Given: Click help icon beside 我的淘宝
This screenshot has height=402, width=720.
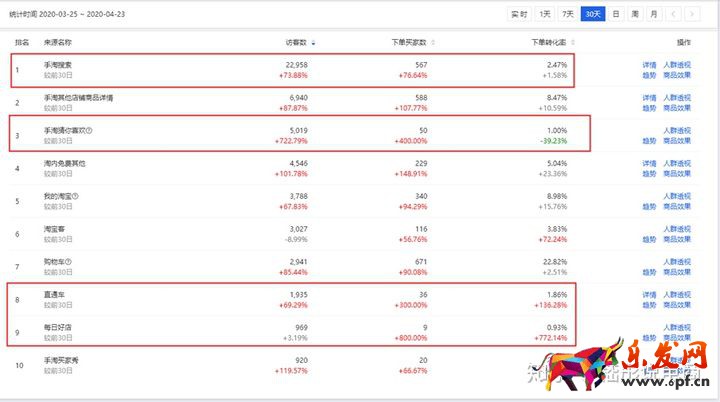Looking at the screenshot, I should pos(75,198).
